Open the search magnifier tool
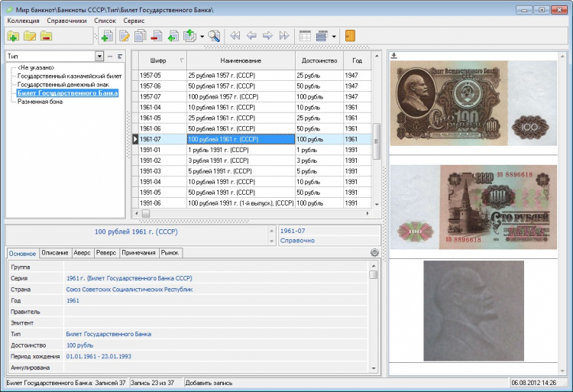 pyautogui.click(x=215, y=36)
